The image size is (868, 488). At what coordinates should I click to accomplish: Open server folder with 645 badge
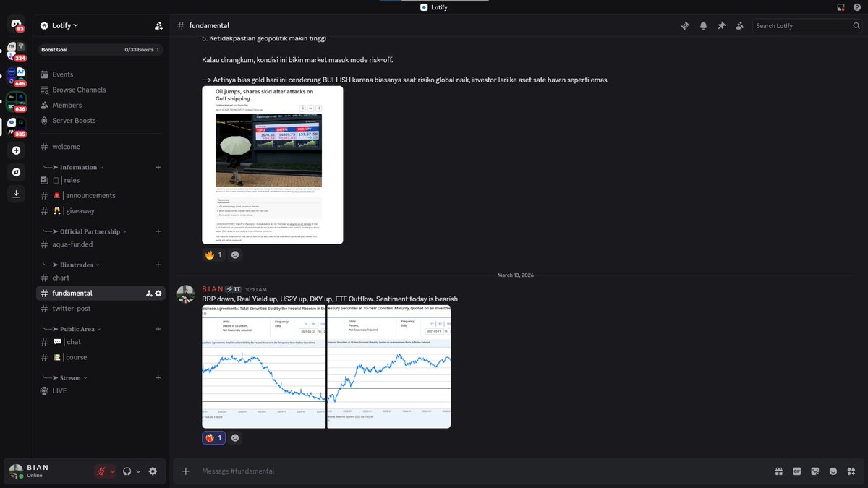[16, 77]
